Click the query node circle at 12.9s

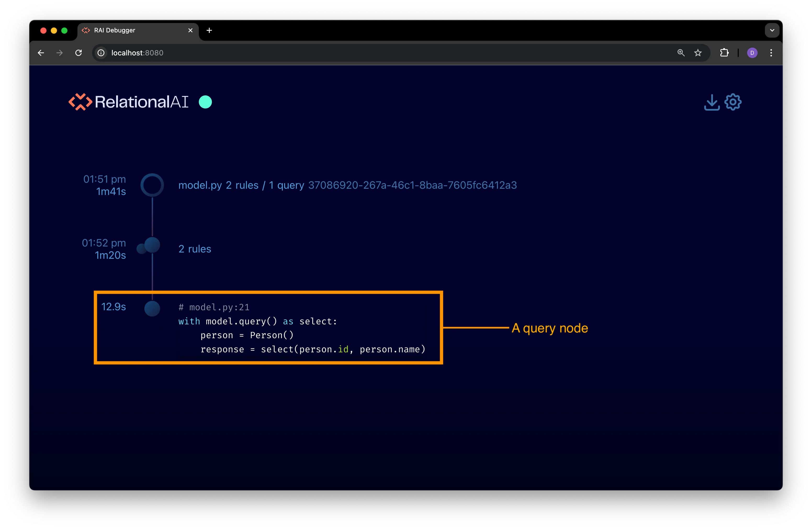(152, 308)
